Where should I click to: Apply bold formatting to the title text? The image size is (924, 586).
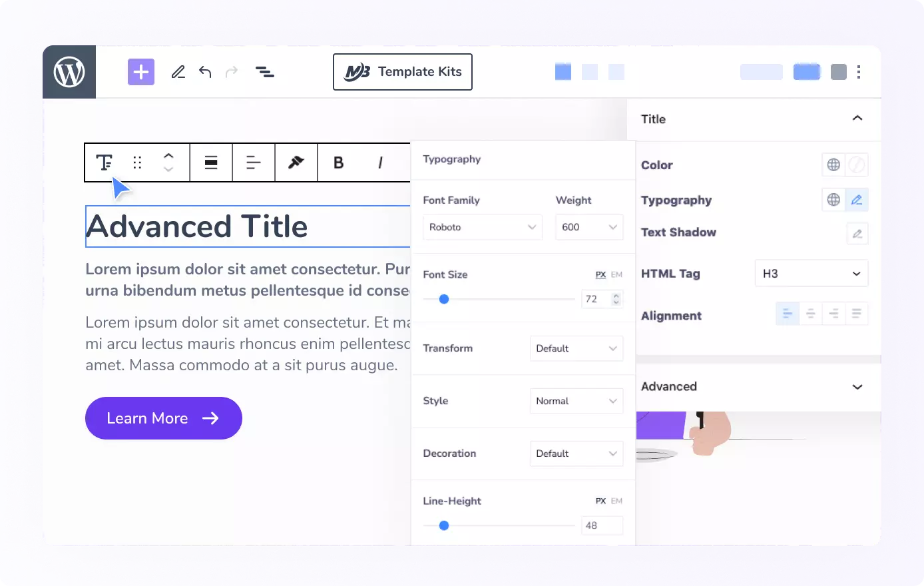click(338, 162)
